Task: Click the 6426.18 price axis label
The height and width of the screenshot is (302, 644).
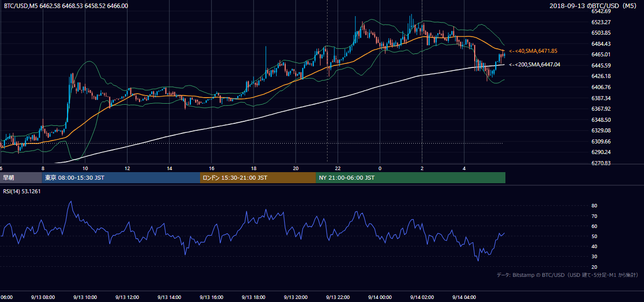Action: [x=601, y=76]
